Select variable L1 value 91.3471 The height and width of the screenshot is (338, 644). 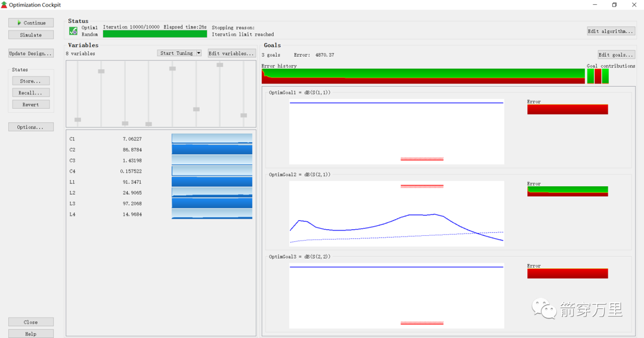coord(132,182)
